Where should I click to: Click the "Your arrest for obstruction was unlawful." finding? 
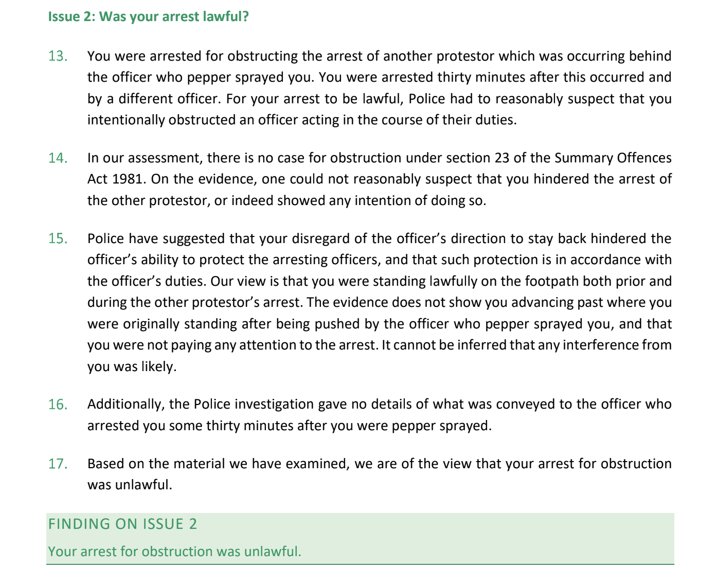[x=174, y=552]
